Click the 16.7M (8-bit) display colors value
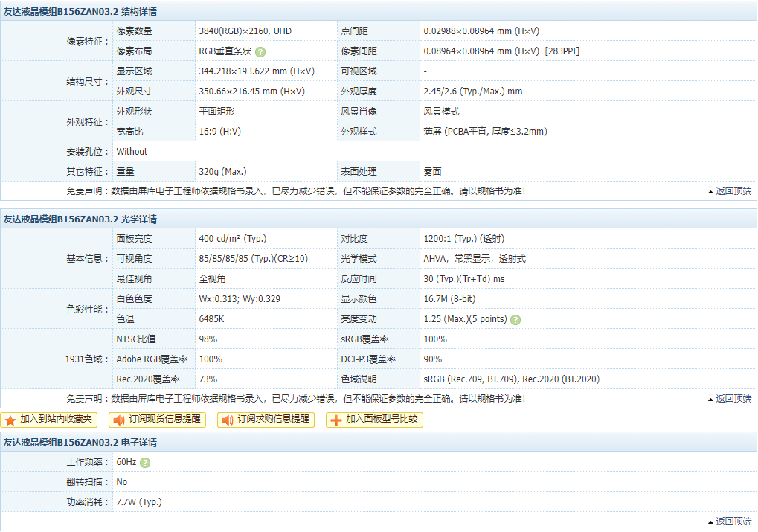Viewport: 758px width, 532px height. [449, 299]
